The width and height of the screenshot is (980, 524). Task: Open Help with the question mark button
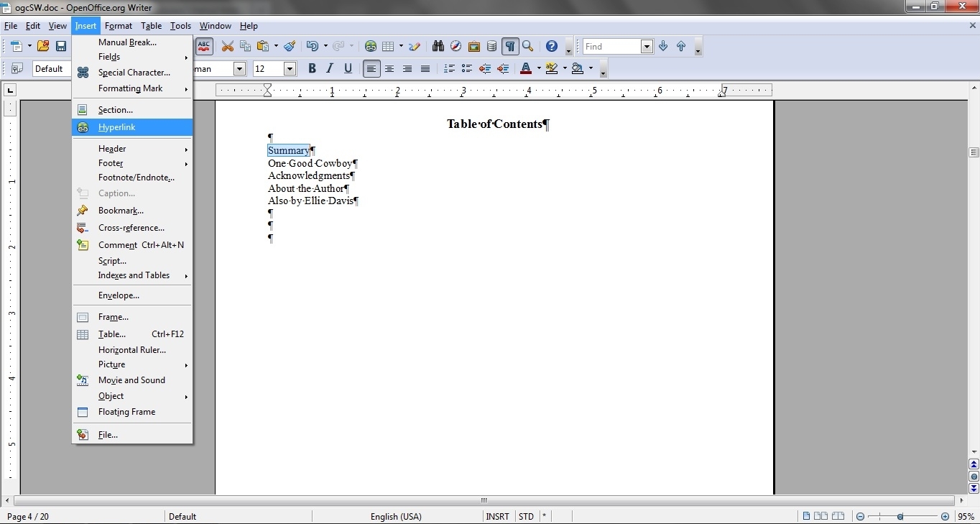tap(551, 46)
